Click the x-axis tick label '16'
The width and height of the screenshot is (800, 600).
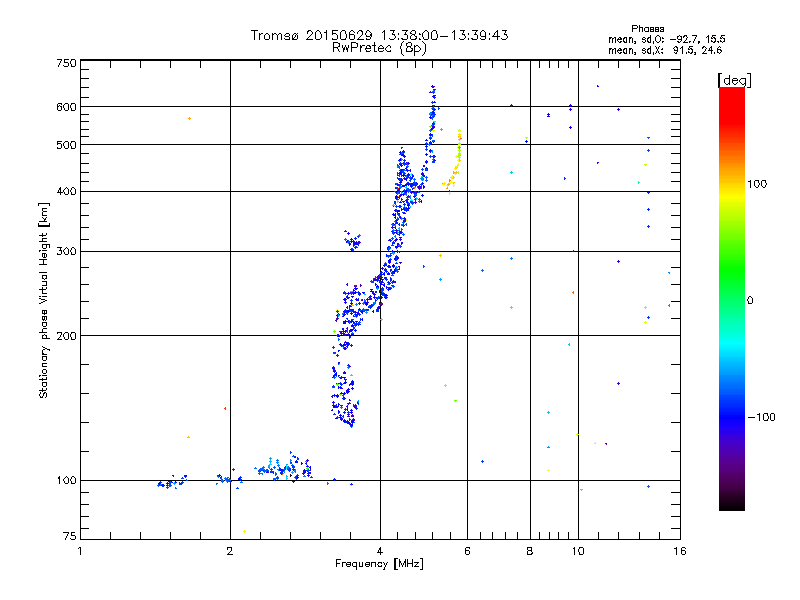680,551
